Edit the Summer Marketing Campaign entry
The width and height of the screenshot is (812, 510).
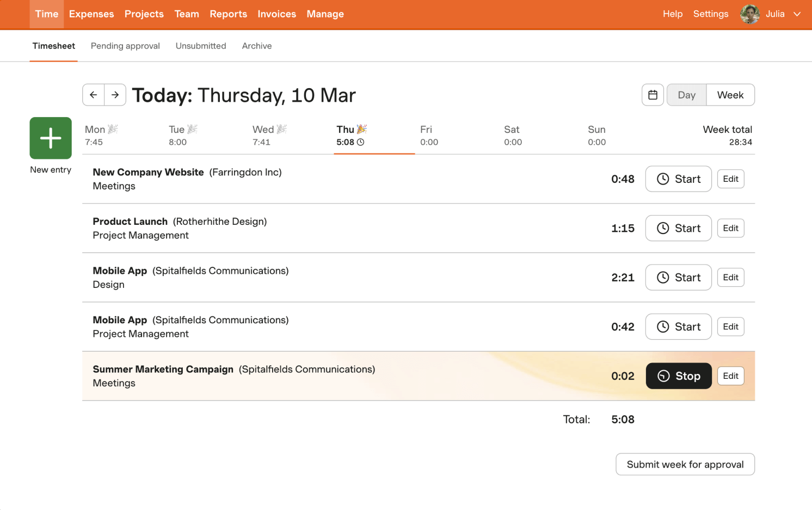click(x=730, y=376)
